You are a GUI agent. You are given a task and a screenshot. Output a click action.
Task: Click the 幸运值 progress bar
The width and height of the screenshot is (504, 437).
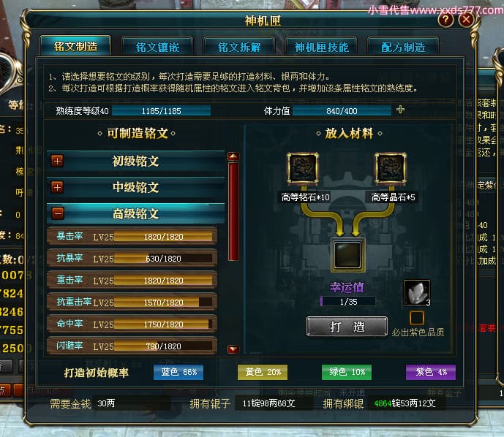pos(347,302)
